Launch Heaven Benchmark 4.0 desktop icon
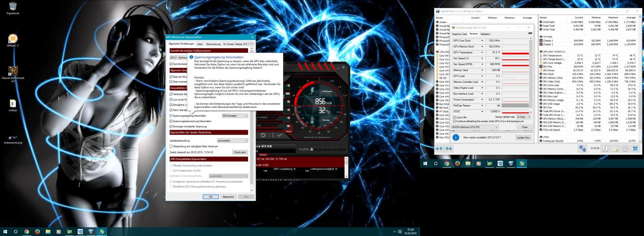The height and width of the screenshot is (236, 644). 13,74
